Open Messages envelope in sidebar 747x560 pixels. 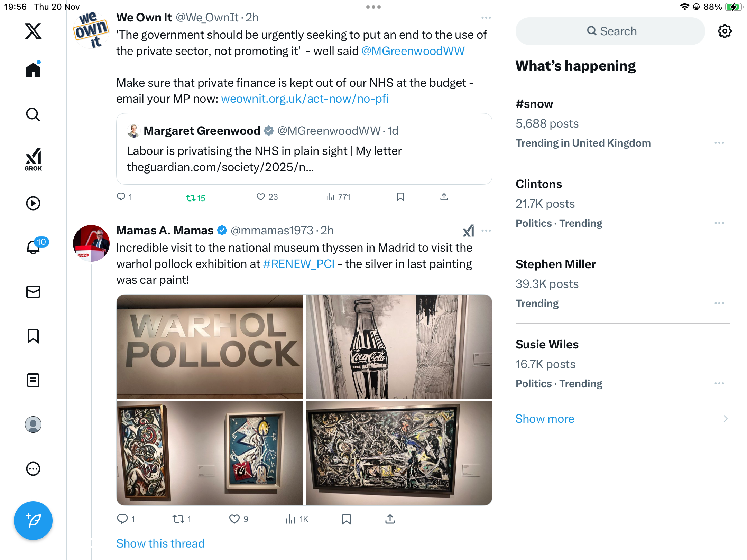33,292
